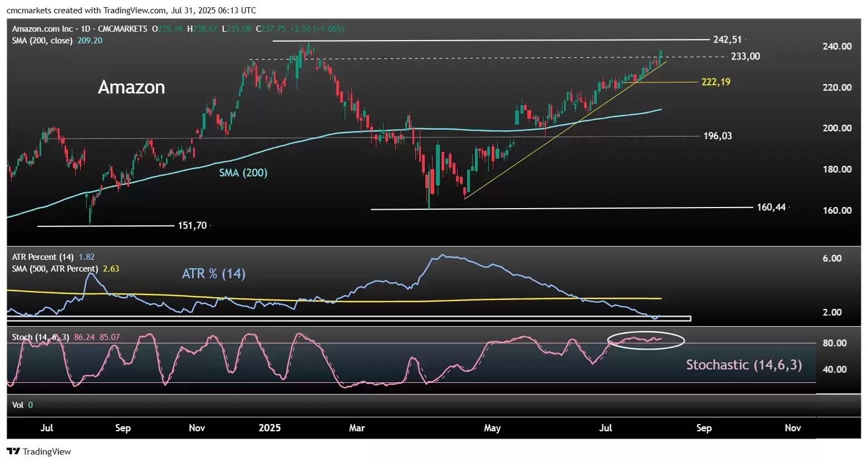Click the May label on the time axis
The height and width of the screenshot is (463, 868).
tap(492, 428)
